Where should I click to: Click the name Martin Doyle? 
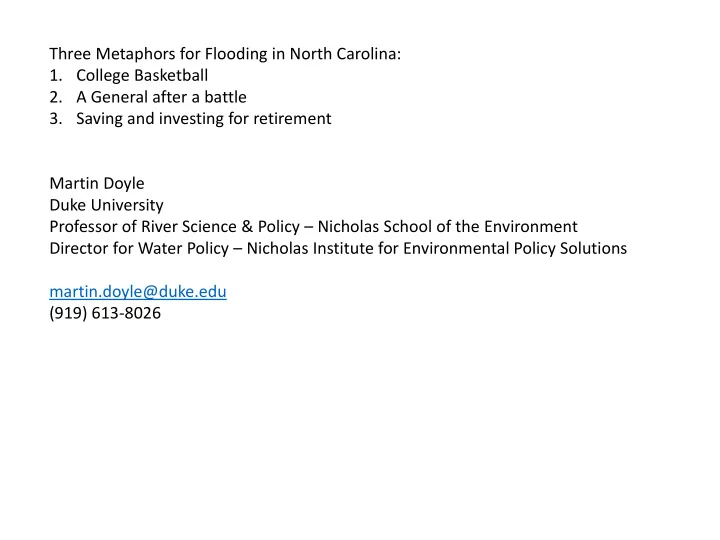point(97,184)
